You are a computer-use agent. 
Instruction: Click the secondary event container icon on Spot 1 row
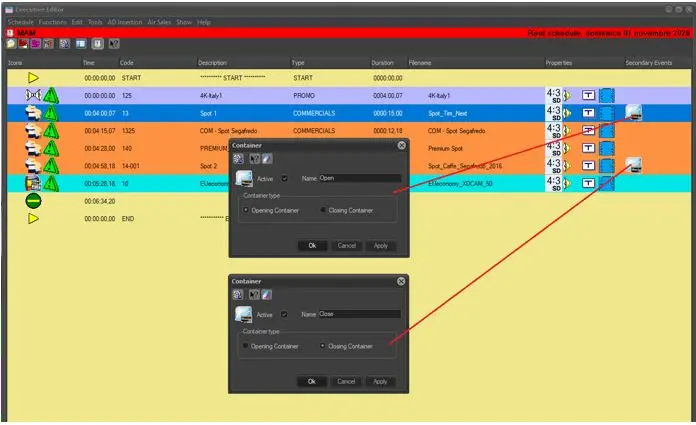[633, 112]
